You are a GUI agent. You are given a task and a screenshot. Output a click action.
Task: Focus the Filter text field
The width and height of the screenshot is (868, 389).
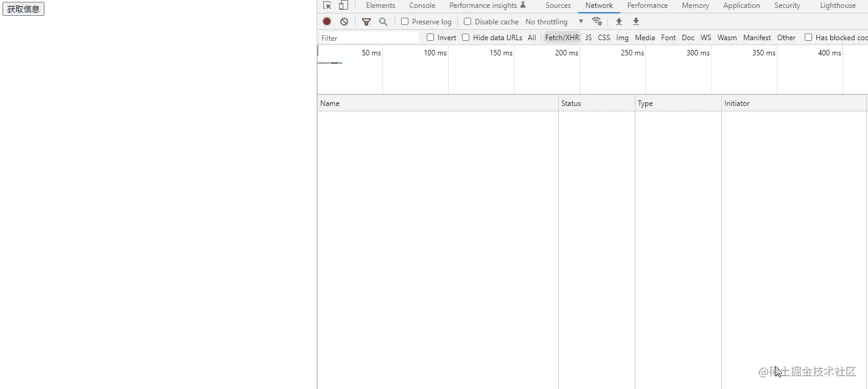coord(369,38)
